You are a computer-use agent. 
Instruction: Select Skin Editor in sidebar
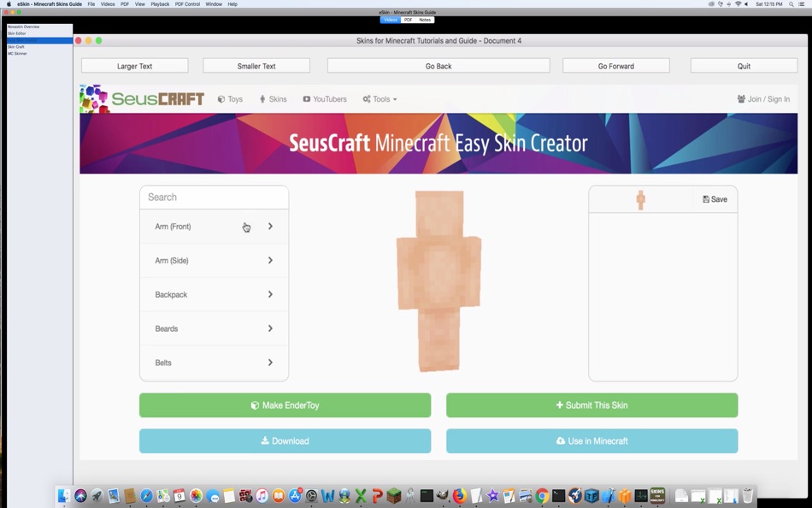[x=39, y=33]
